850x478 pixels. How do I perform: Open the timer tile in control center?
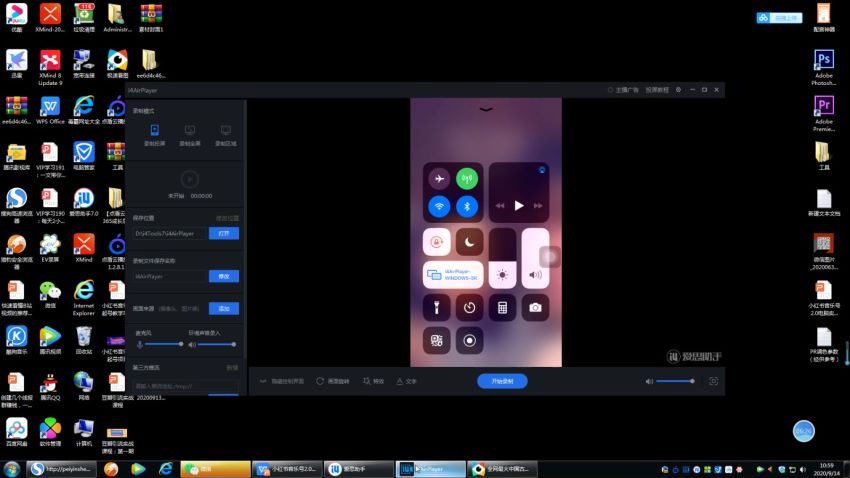(469, 308)
